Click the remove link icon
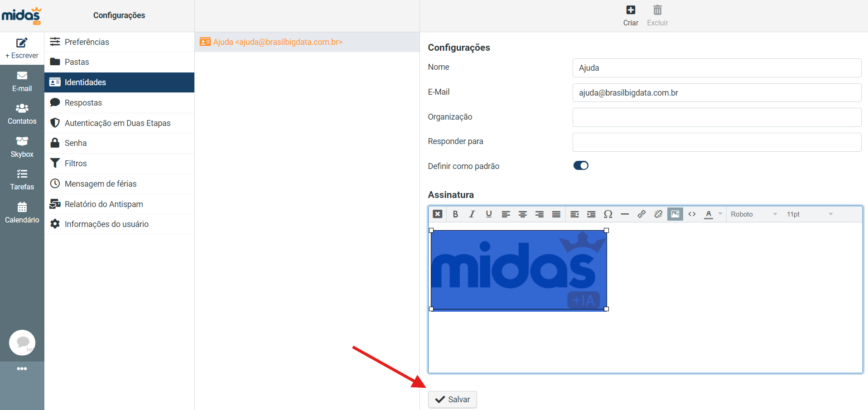Viewport: 868px width, 410px height. [x=658, y=214]
